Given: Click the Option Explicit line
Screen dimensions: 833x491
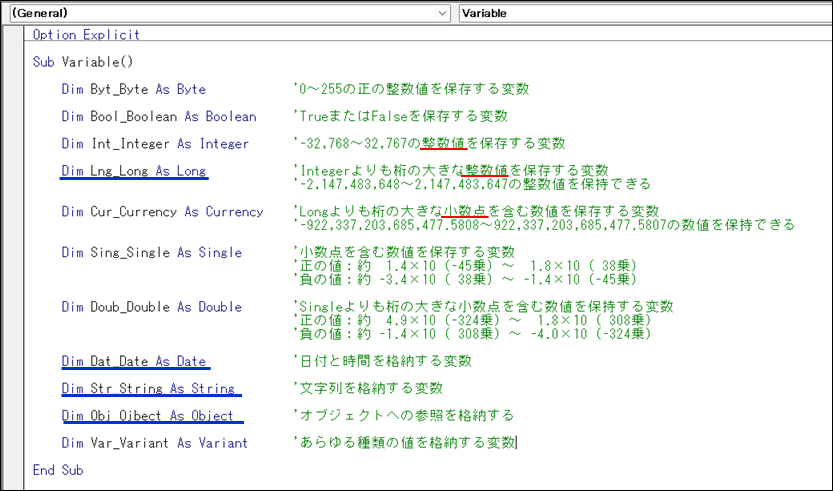Looking at the screenshot, I should (86, 35).
